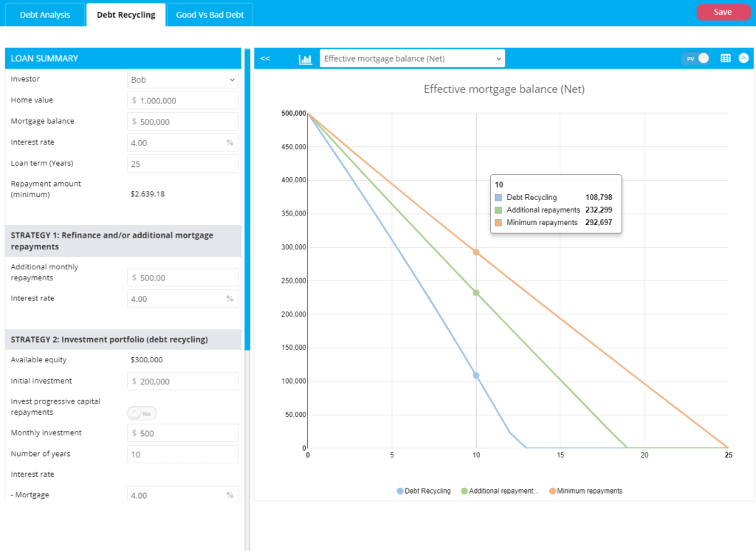Enable Invest progressive capital repayments
Image resolution: width=756 pixels, height=552 pixels.
tap(141, 413)
